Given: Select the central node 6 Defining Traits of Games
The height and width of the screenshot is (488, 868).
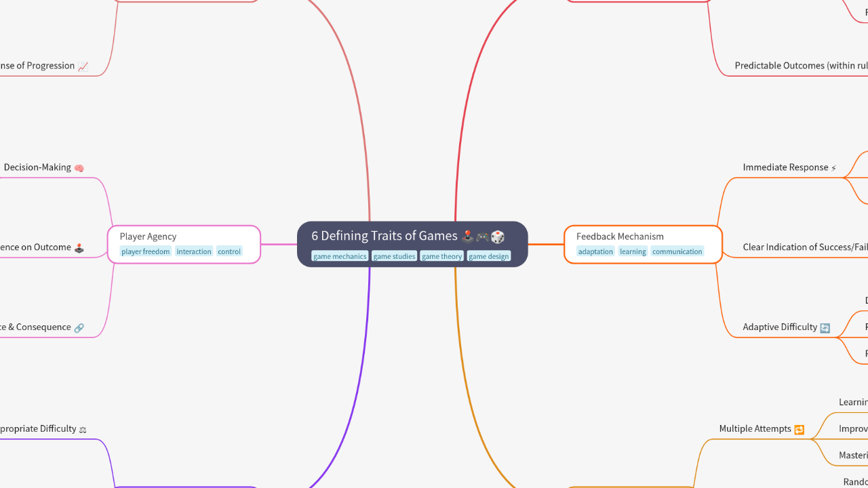Looking at the screenshot, I should click(x=412, y=244).
